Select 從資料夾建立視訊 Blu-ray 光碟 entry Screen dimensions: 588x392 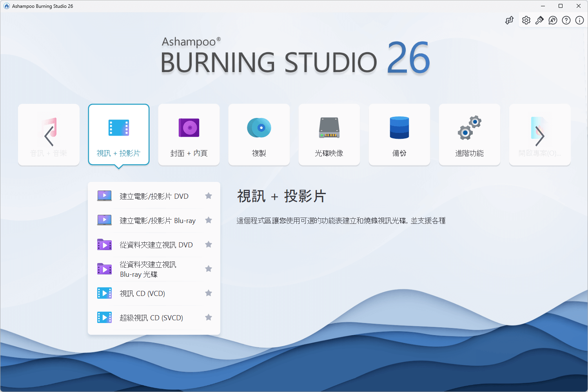[154, 269]
